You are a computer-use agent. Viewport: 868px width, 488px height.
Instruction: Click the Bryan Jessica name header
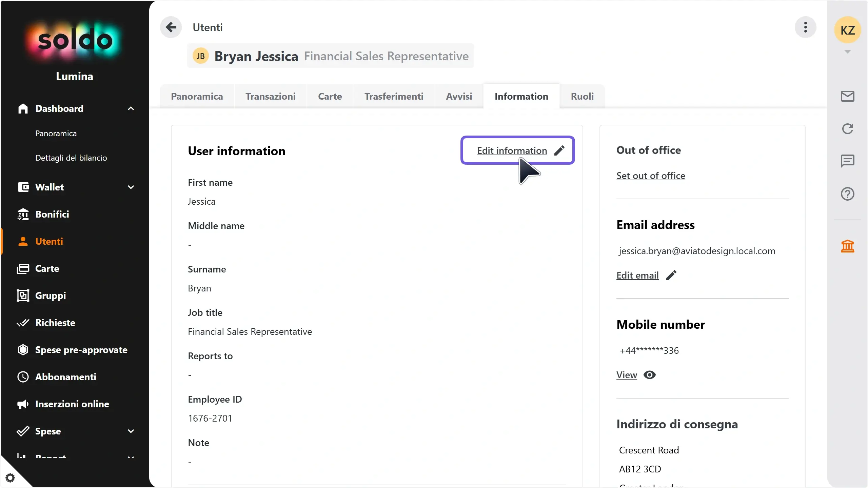(x=256, y=56)
